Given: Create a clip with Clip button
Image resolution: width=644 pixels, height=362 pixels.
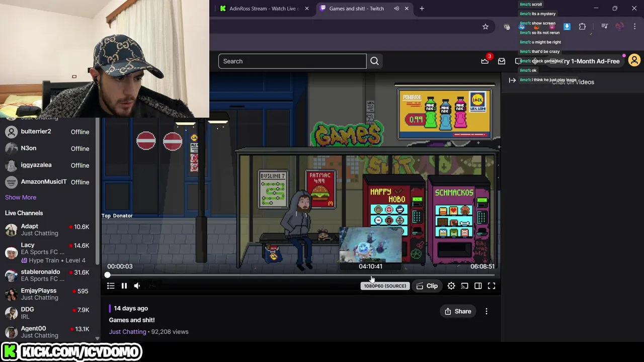Looking at the screenshot, I should point(427,286).
